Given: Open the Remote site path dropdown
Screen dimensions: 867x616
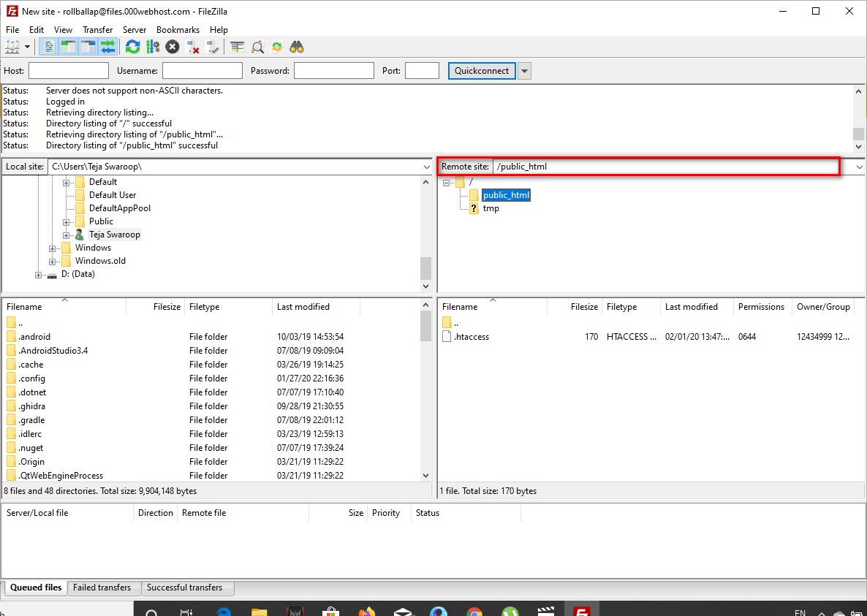Looking at the screenshot, I should pos(860,167).
